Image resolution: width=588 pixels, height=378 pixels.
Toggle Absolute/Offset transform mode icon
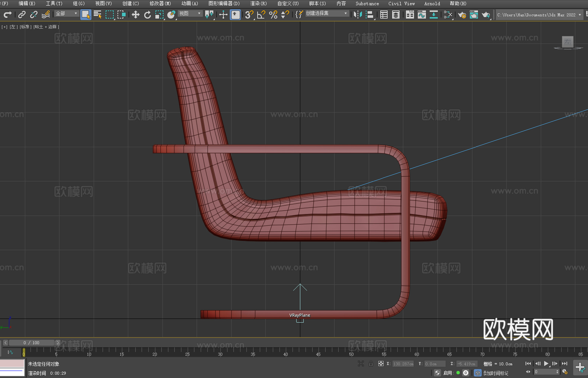coord(381,364)
